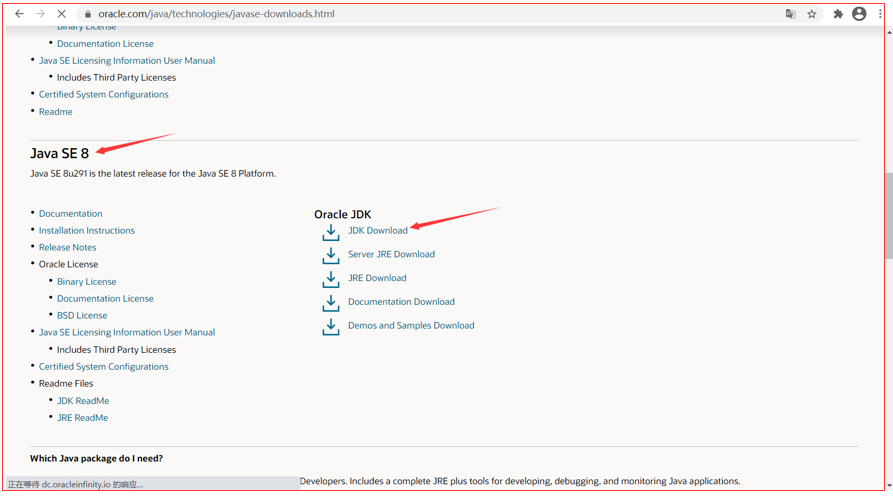The image size is (893, 496).
Task: Open the Readme link near page top
Action: pyautogui.click(x=55, y=112)
